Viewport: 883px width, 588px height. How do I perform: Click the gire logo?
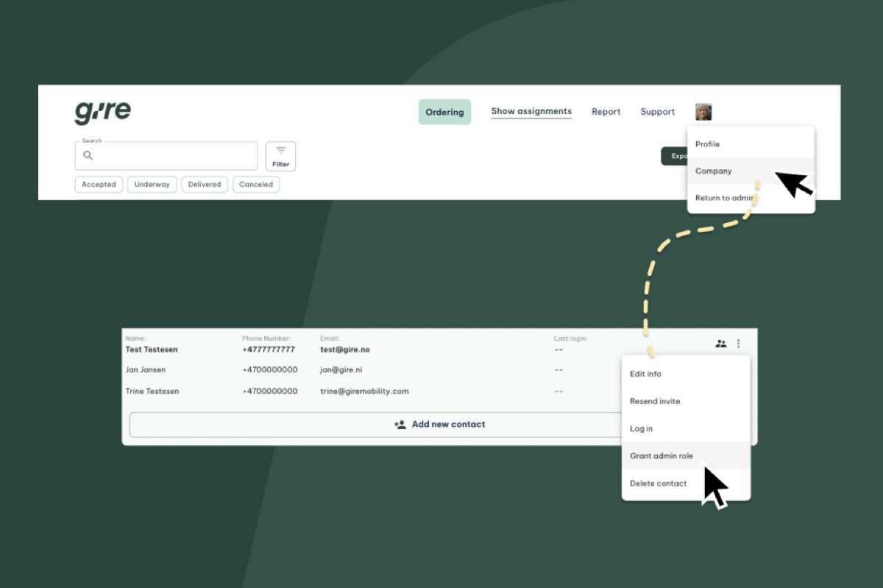[x=103, y=112]
